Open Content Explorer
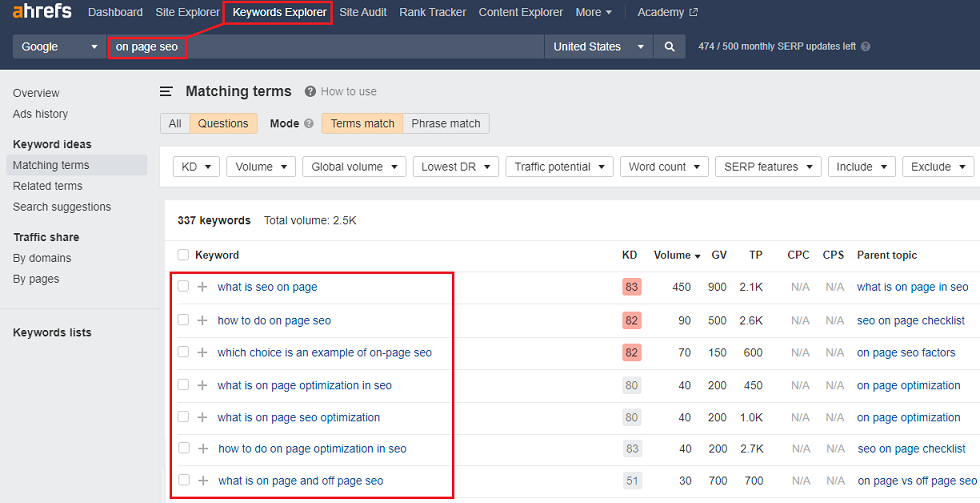The width and height of the screenshot is (980, 503). click(x=521, y=12)
